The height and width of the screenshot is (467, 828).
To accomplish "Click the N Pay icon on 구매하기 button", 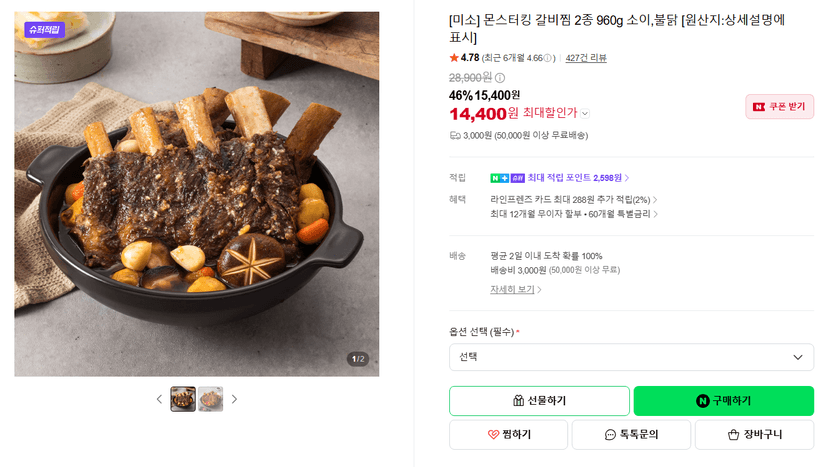I will point(702,401).
